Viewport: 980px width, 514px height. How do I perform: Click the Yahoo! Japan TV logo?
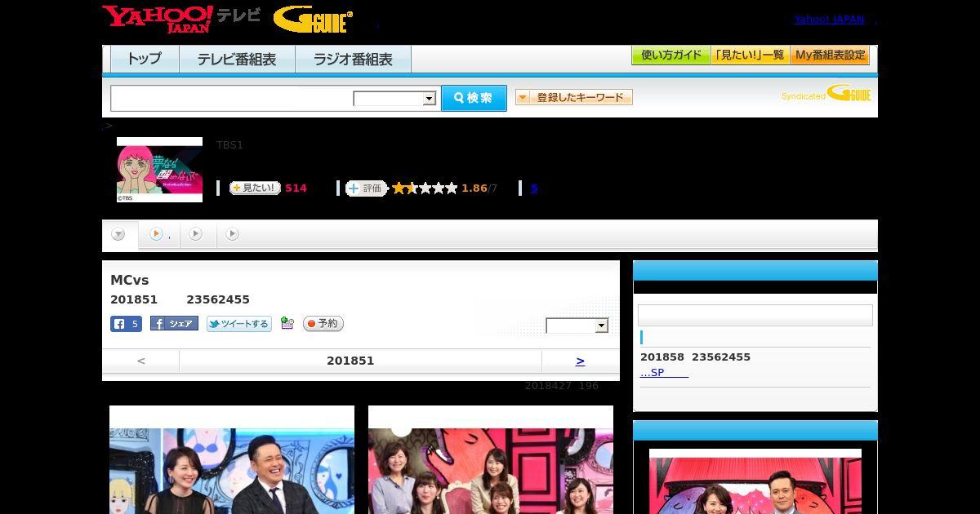click(181, 18)
